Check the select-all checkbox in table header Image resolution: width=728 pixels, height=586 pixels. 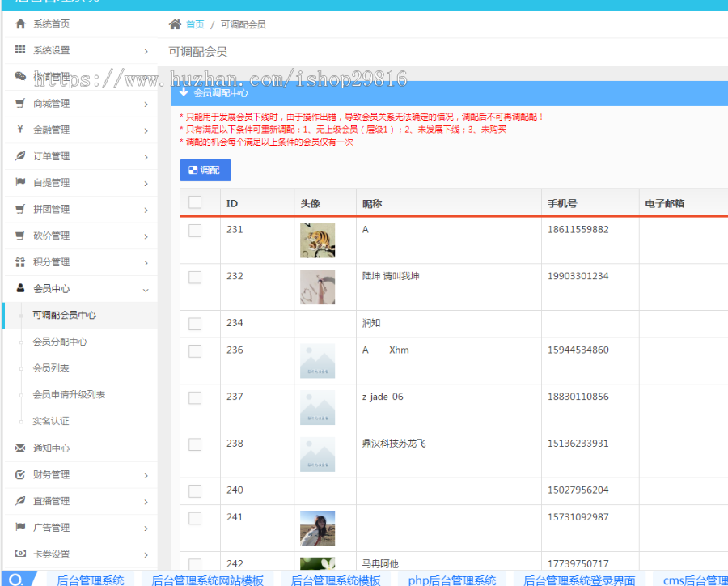point(194,202)
